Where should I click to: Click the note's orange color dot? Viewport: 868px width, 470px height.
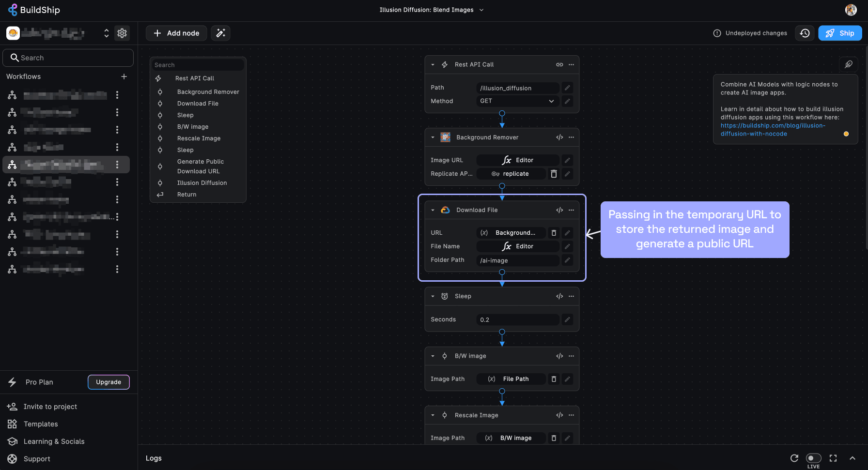tap(846, 134)
